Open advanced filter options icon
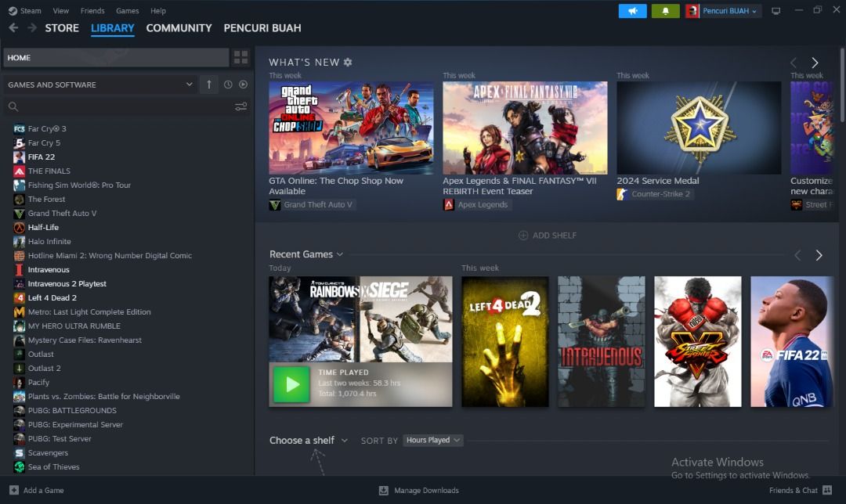 pos(240,106)
